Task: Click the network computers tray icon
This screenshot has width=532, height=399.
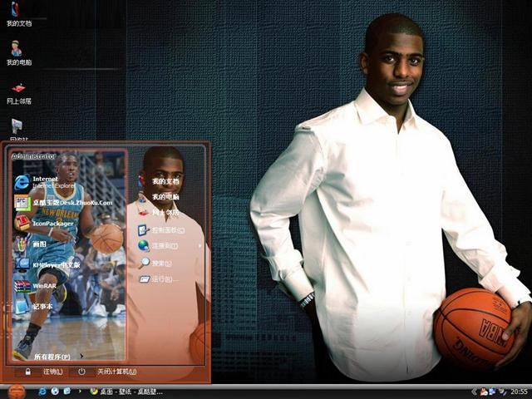Action: coord(492,392)
